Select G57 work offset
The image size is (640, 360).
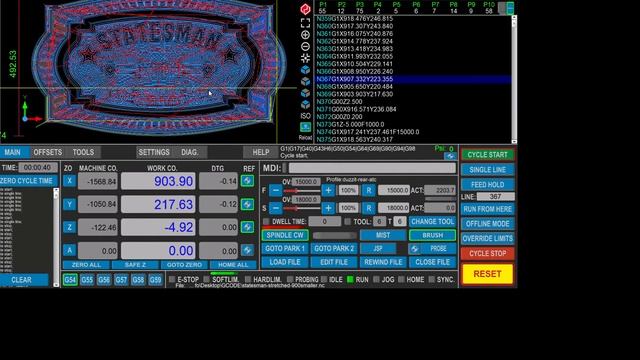point(121,280)
